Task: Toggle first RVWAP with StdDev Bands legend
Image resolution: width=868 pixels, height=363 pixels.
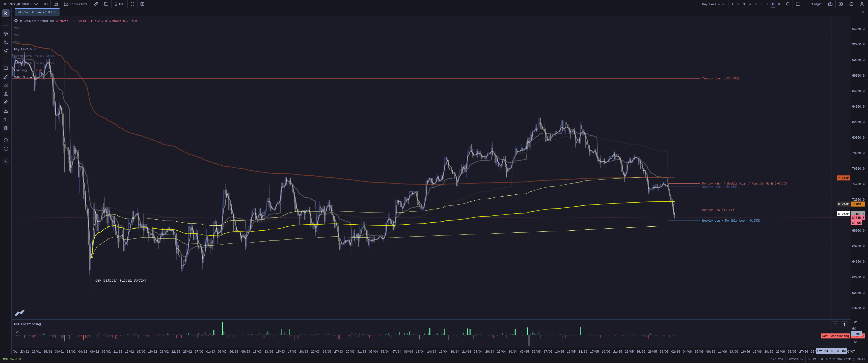Action: [x=34, y=56]
